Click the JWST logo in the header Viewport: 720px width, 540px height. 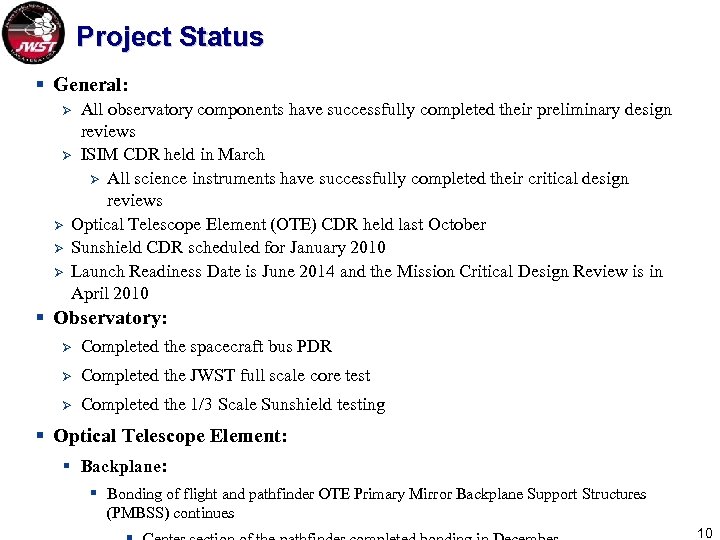click(33, 34)
